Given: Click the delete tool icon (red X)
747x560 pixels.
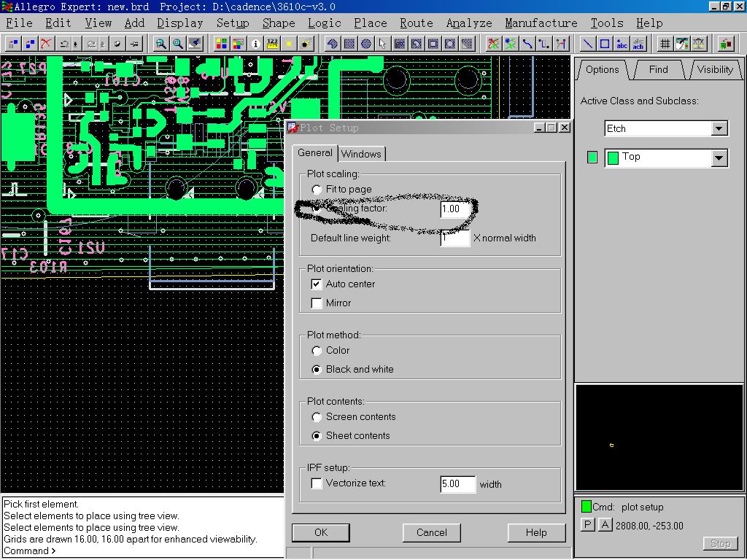Looking at the screenshot, I should (x=47, y=44).
